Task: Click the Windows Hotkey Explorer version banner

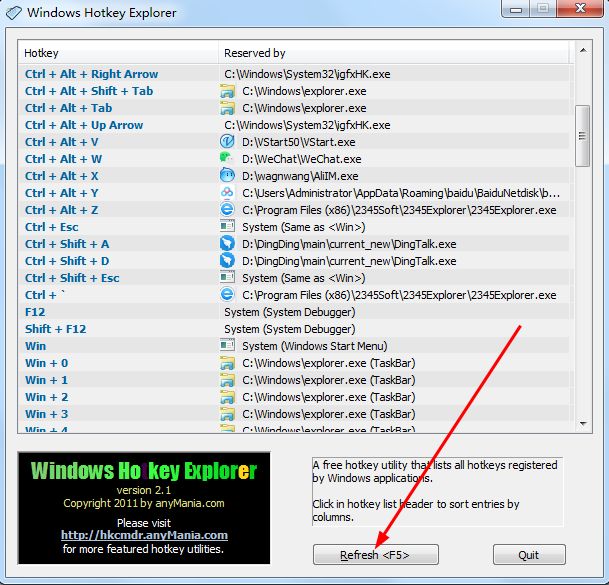Action: click(144, 508)
